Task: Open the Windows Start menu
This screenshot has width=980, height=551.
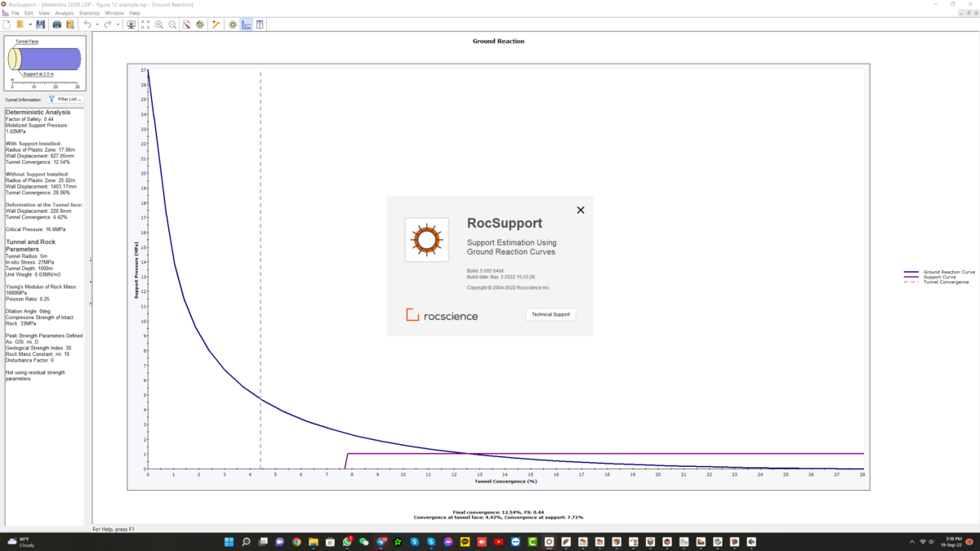Action: click(229, 541)
